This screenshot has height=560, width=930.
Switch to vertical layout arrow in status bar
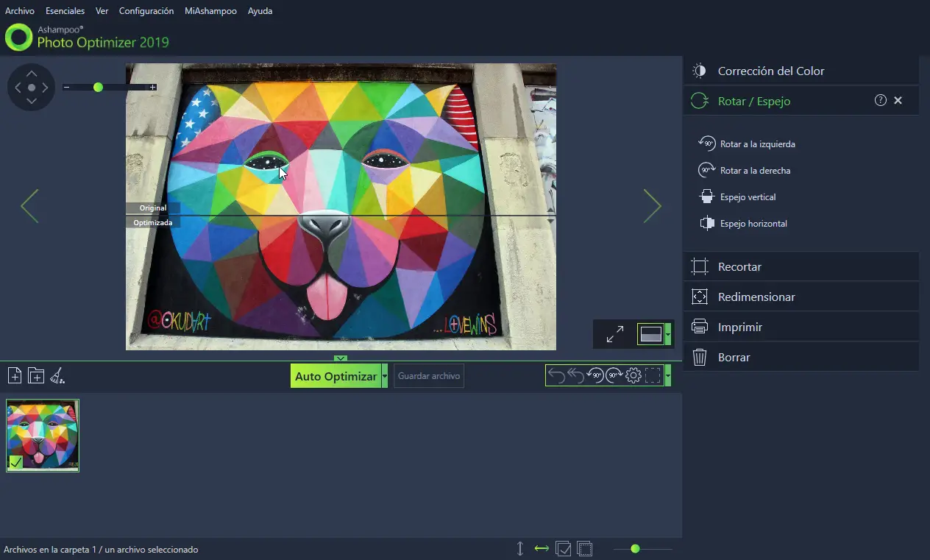(520, 549)
